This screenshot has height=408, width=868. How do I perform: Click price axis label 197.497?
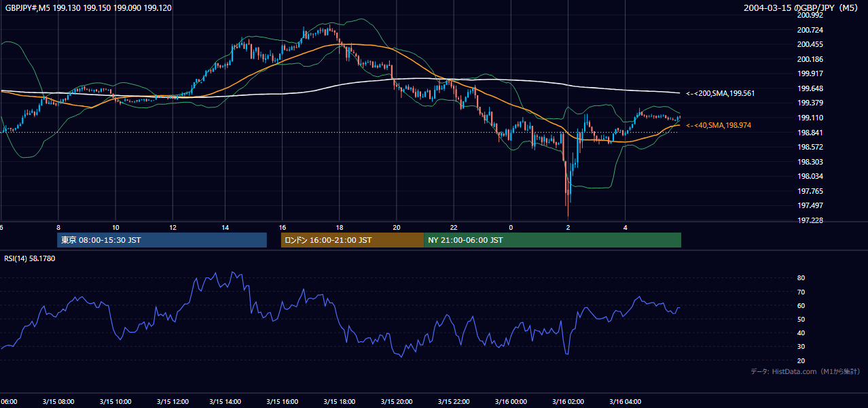click(810, 205)
